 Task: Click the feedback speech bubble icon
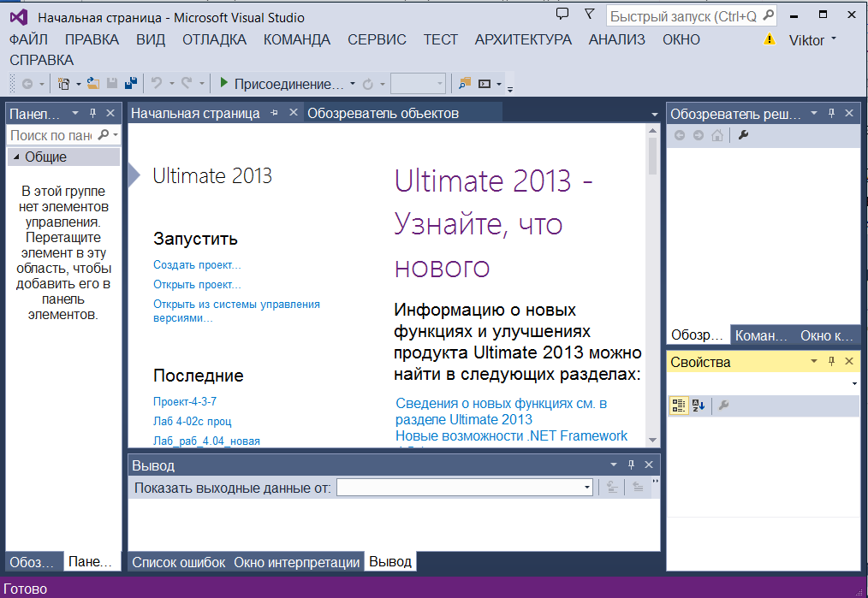click(562, 14)
